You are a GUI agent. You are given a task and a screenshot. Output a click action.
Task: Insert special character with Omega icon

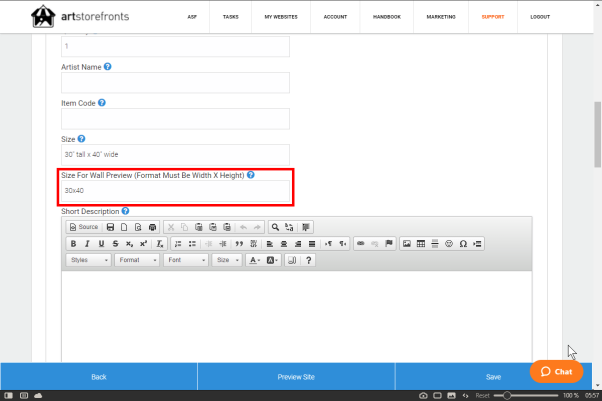(463, 243)
